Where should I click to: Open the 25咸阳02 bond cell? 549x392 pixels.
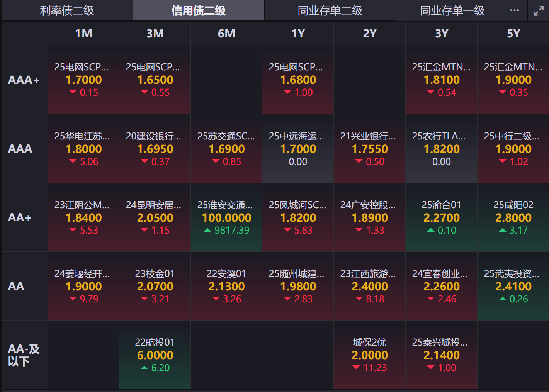(x=513, y=217)
